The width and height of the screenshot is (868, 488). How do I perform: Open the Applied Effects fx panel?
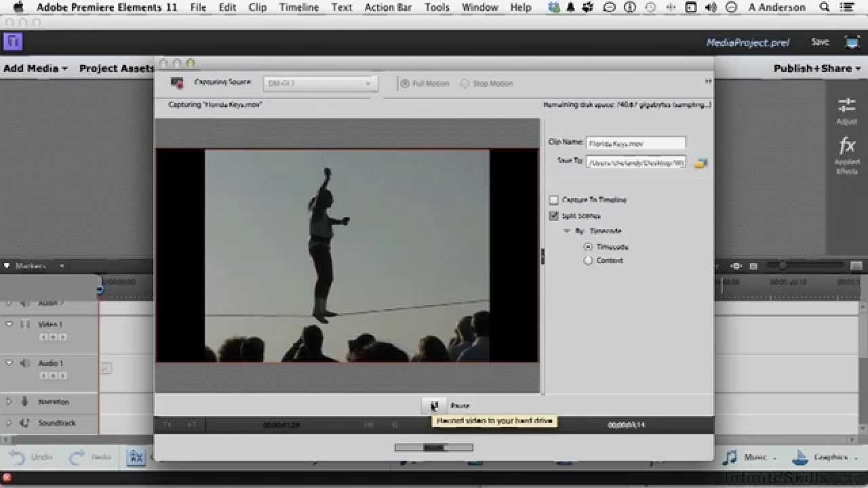[847, 145]
